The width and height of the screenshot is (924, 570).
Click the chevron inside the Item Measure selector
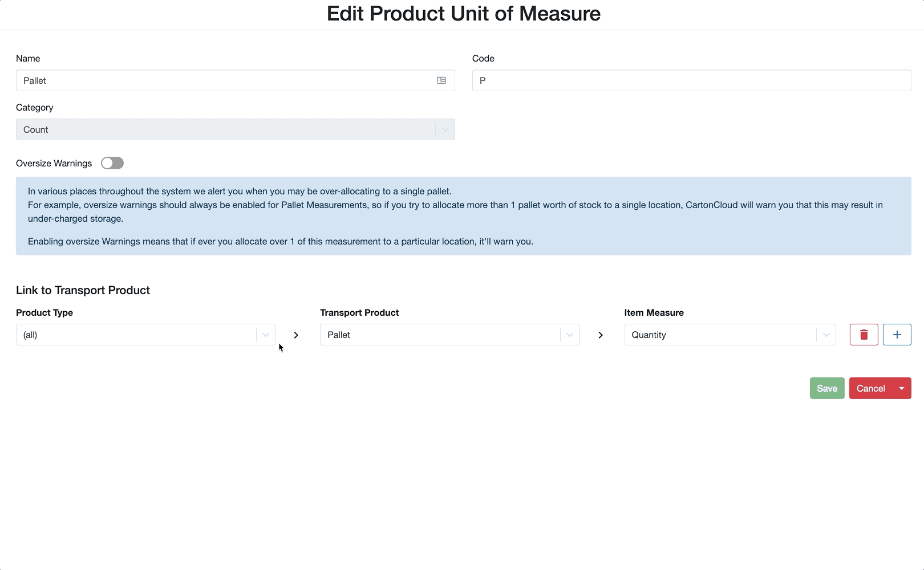[x=825, y=335]
